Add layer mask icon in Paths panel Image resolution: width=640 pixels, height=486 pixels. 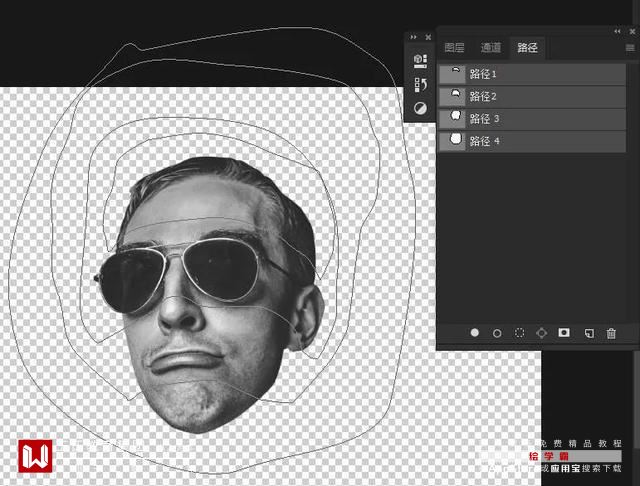564,333
